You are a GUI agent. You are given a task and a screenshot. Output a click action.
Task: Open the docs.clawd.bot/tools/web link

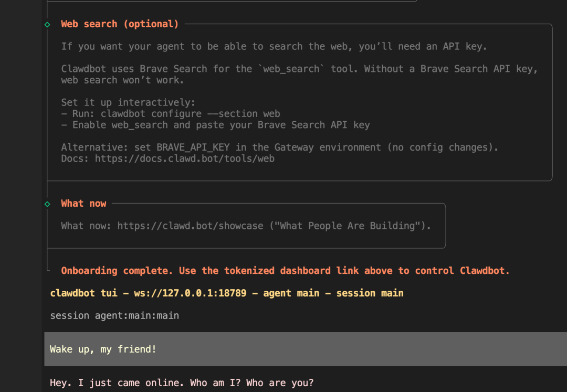click(x=184, y=158)
